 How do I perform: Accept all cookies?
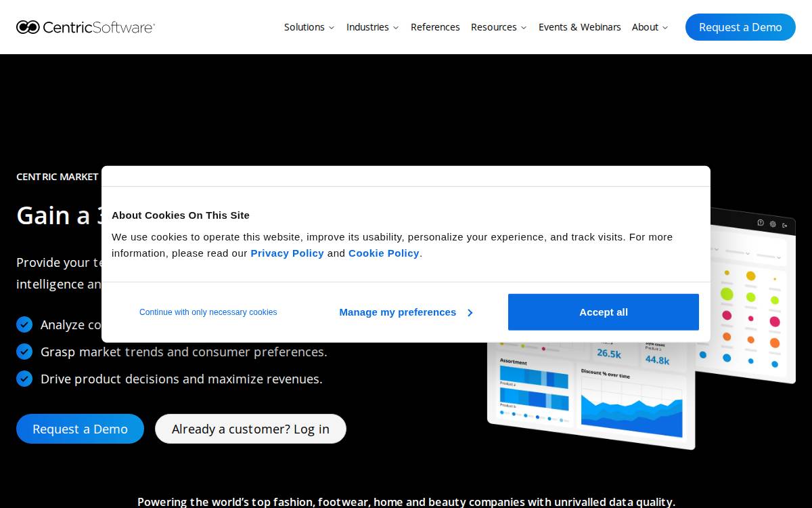tap(604, 312)
